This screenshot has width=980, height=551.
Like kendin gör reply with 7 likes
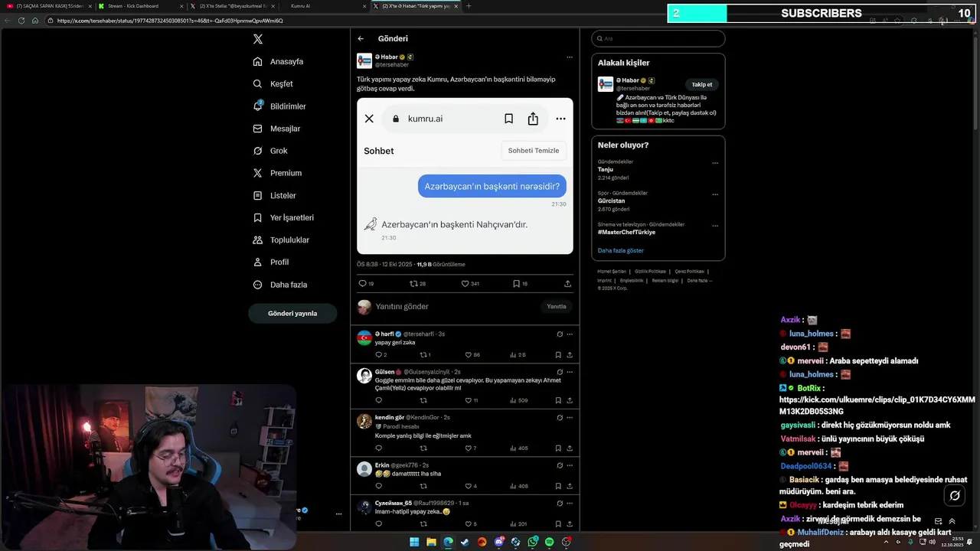(x=471, y=448)
